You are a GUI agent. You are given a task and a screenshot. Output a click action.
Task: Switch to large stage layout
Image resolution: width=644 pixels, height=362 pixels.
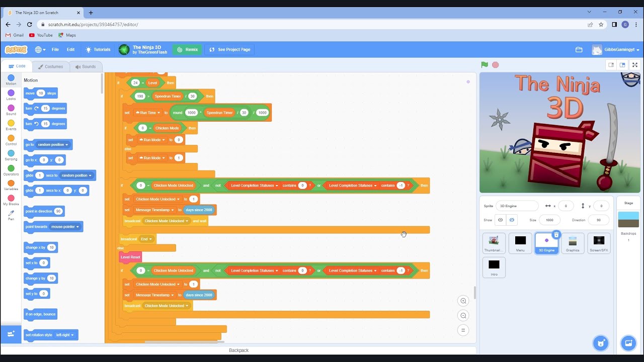tap(622, 65)
